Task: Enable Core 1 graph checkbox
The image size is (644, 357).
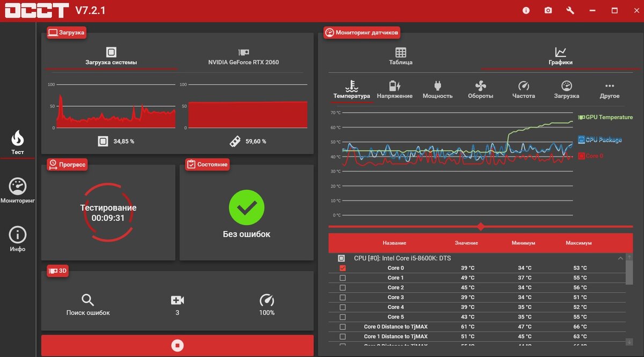Action: click(x=343, y=278)
